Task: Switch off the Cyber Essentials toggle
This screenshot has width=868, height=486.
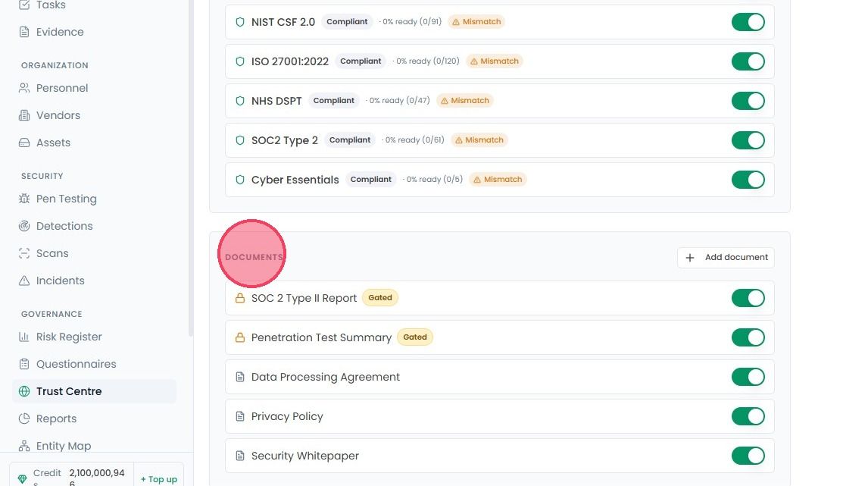Action: [748, 180]
